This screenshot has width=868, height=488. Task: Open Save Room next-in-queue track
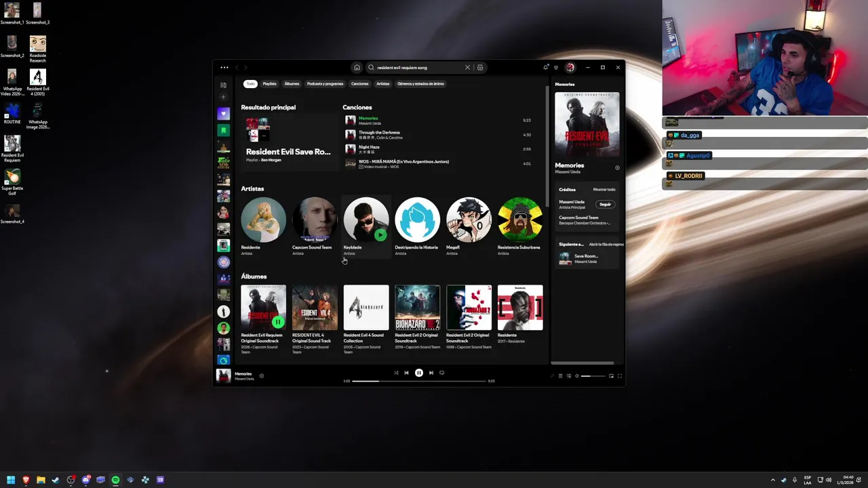588,258
